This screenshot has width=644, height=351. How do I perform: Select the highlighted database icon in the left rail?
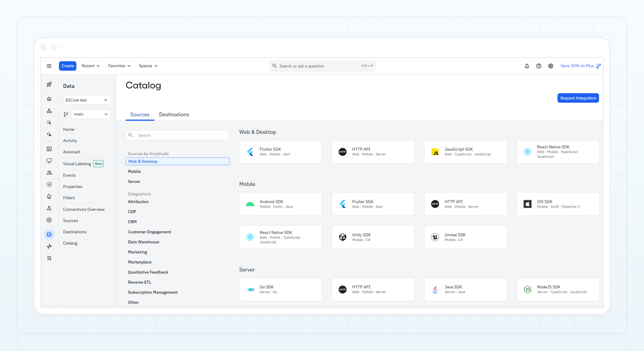[x=49, y=234]
